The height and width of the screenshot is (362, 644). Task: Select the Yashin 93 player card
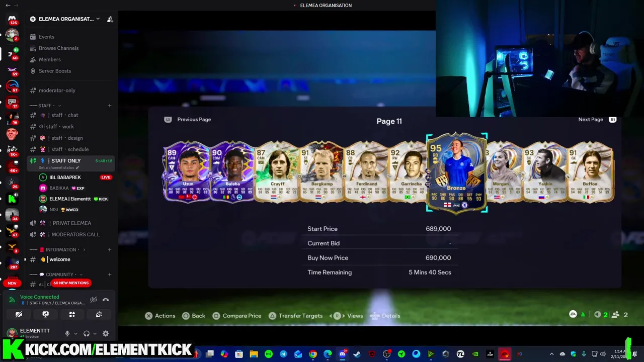pyautogui.click(x=545, y=172)
